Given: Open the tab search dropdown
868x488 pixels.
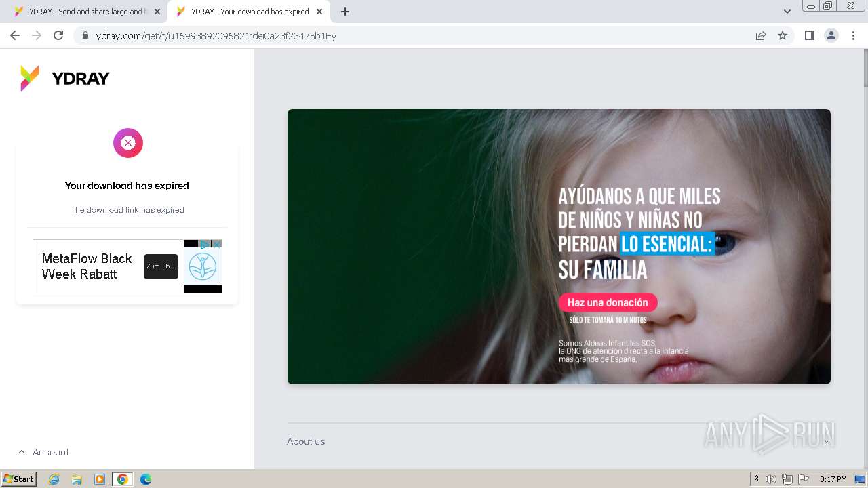Looking at the screenshot, I should tap(787, 12).
